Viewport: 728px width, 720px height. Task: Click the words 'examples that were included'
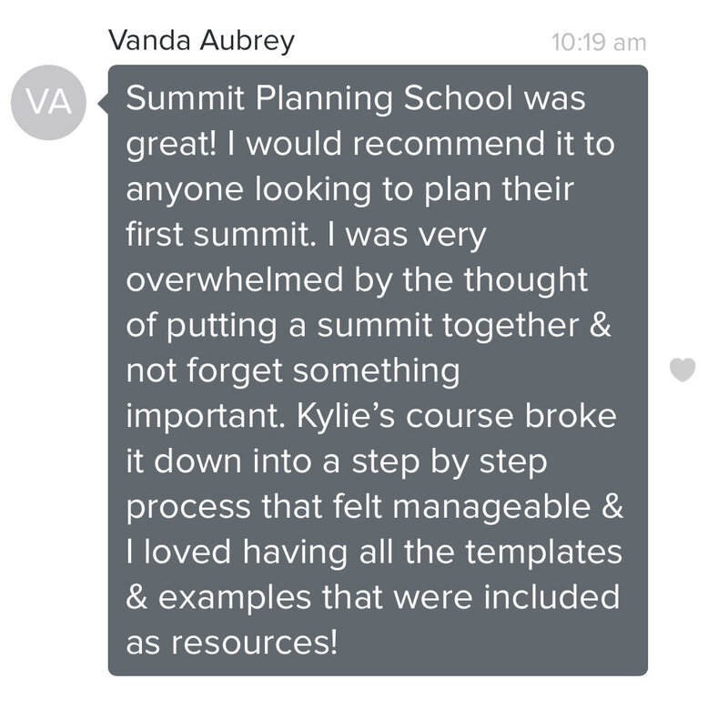pos(389,597)
